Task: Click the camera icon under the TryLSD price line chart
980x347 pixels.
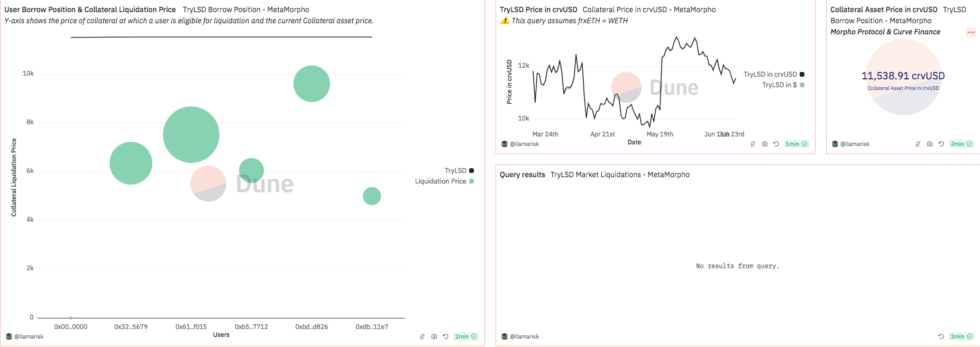Action: click(764, 144)
